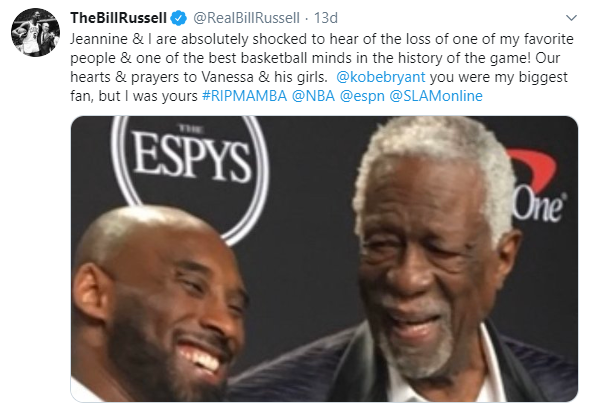Follow the @kobebryant mention link
This screenshot has width=592, height=407.
381,77
